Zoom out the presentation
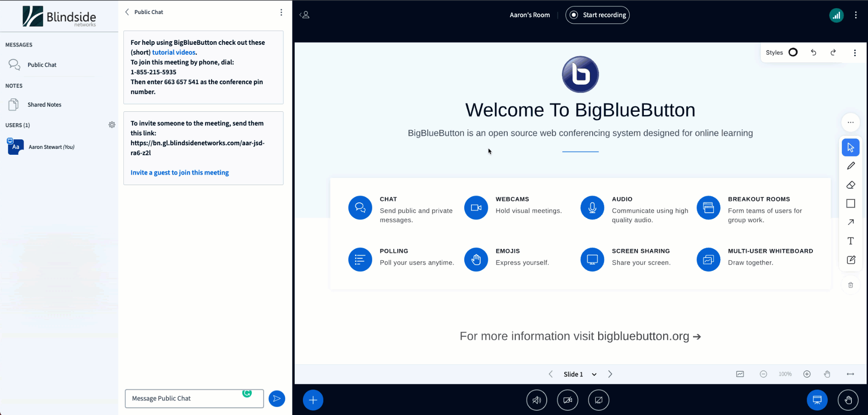Image resolution: width=868 pixels, height=415 pixels. click(763, 374)
